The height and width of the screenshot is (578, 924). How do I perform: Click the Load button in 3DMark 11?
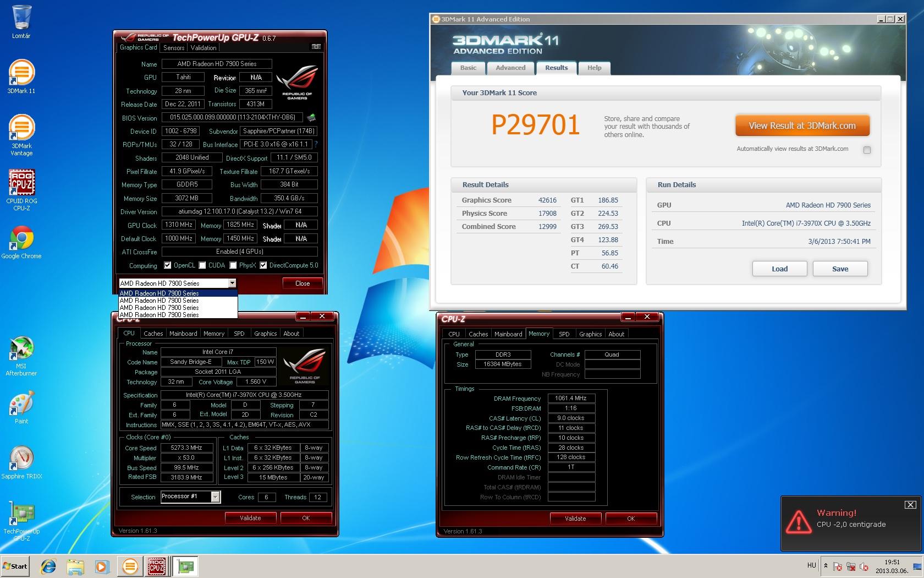pyautogui.click(x=779, y=269)
